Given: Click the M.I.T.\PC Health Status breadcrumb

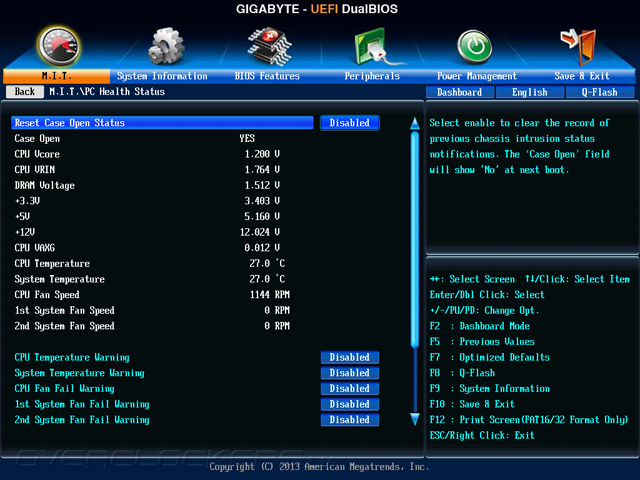Looking at the screenshot, I should (x=107, y=91).
